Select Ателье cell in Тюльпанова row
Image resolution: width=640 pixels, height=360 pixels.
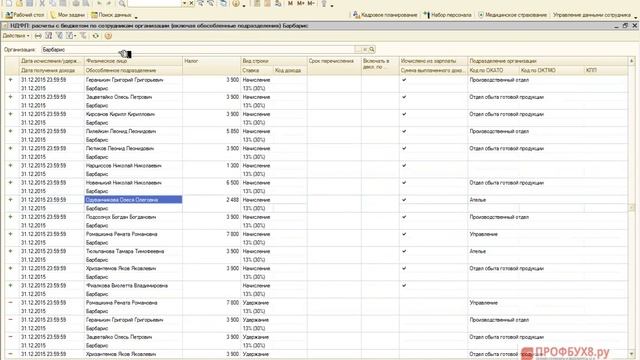click(x=547, y=251)
